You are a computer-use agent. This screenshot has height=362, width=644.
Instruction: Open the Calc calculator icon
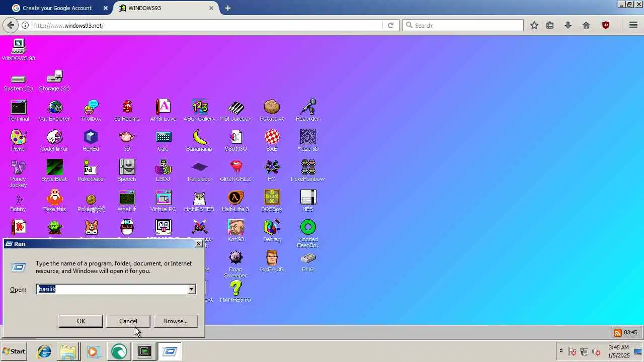pos(163,141)
